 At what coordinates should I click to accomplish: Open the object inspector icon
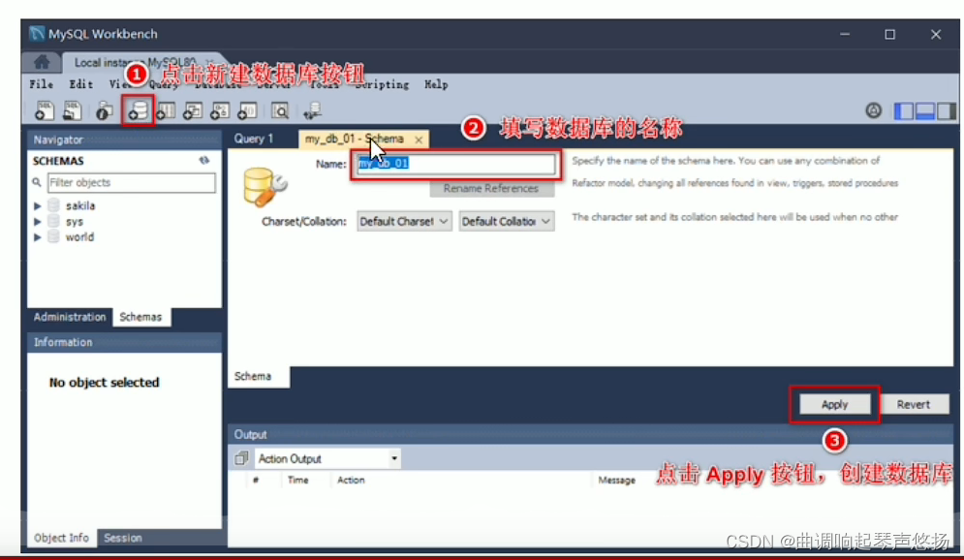pyautogui.click(x=104, y=110)
